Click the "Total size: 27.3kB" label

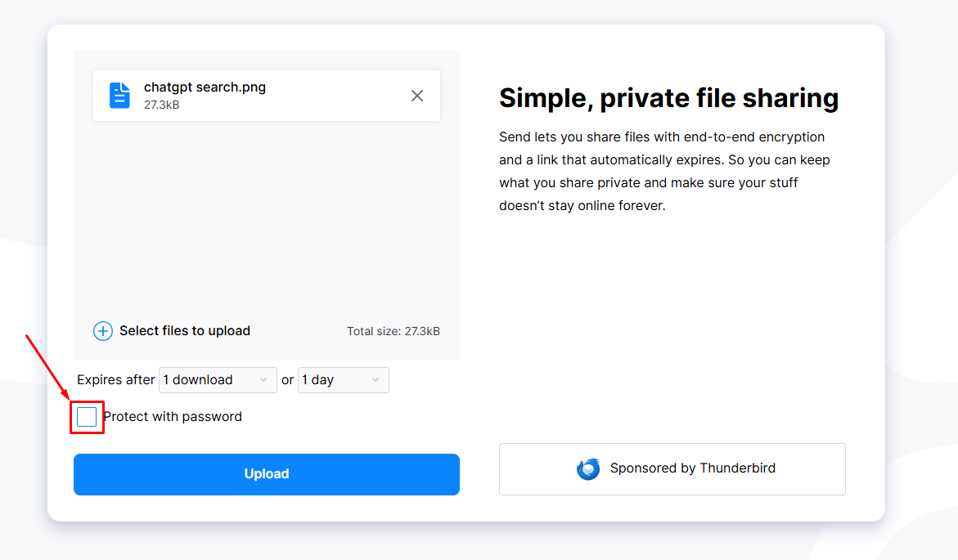pyautogui.click(x=394, y=331)
